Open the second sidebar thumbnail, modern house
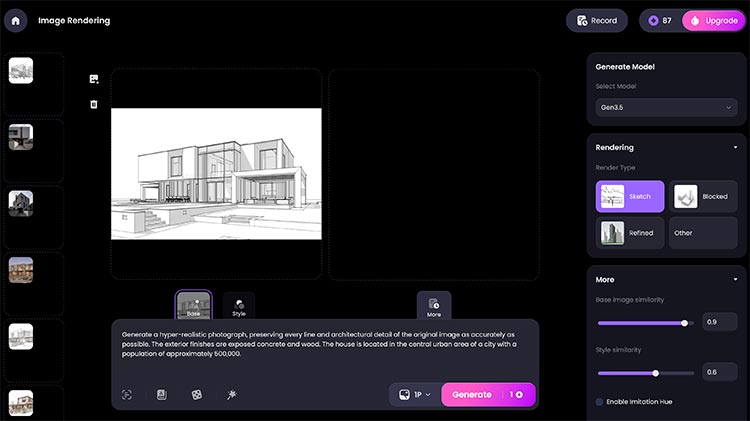The height and width of the screenshot is (421, 750). [21, 137]
